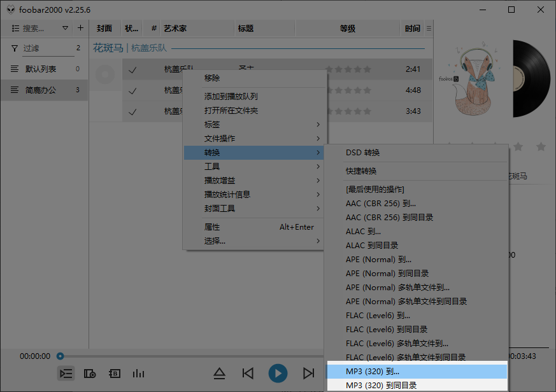Image resolution: width=556 pixels, height=392 pixels.
Task: Click the playback seek slider
Action: pyautogui.click(x=61, y=356)
